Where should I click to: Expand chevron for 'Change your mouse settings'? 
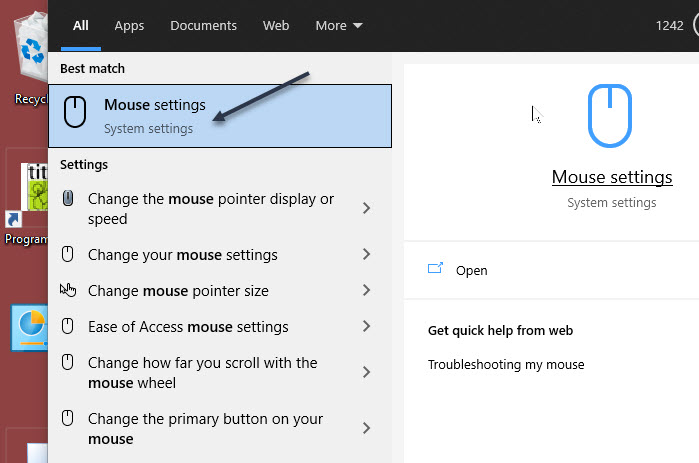coord(366,255)
